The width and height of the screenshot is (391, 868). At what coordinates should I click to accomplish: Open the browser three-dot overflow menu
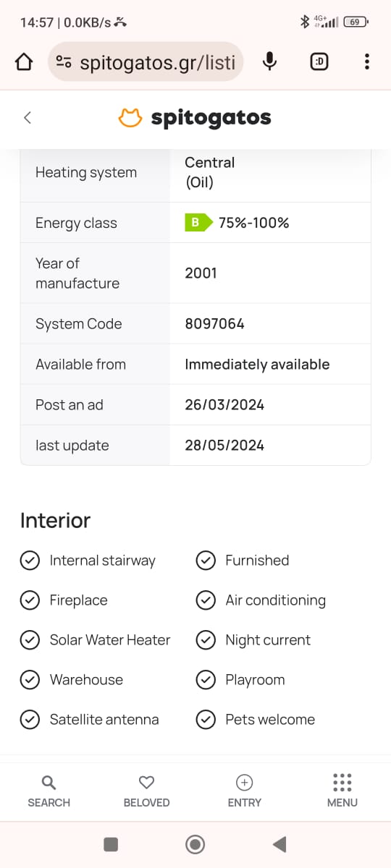point(367,62)
